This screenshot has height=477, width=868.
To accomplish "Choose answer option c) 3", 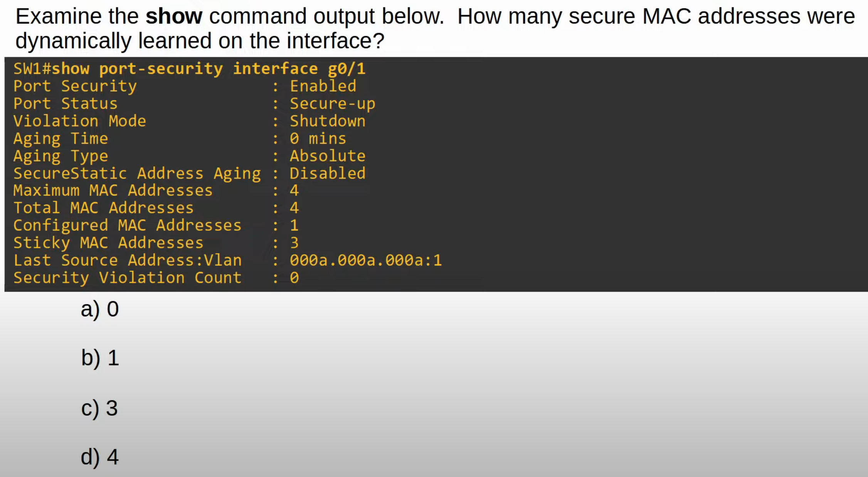I will 99,408.
